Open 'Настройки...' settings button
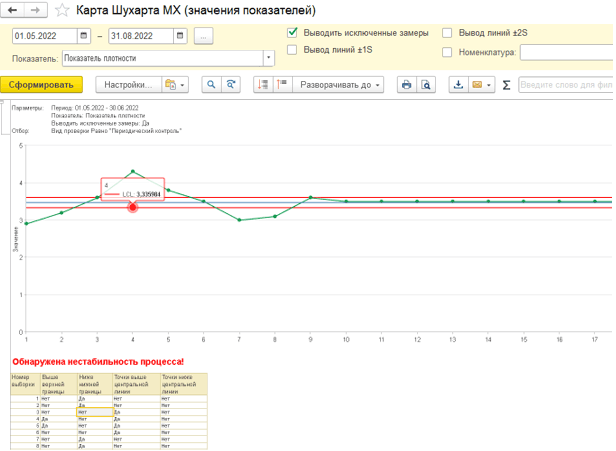 click(126, 85)
